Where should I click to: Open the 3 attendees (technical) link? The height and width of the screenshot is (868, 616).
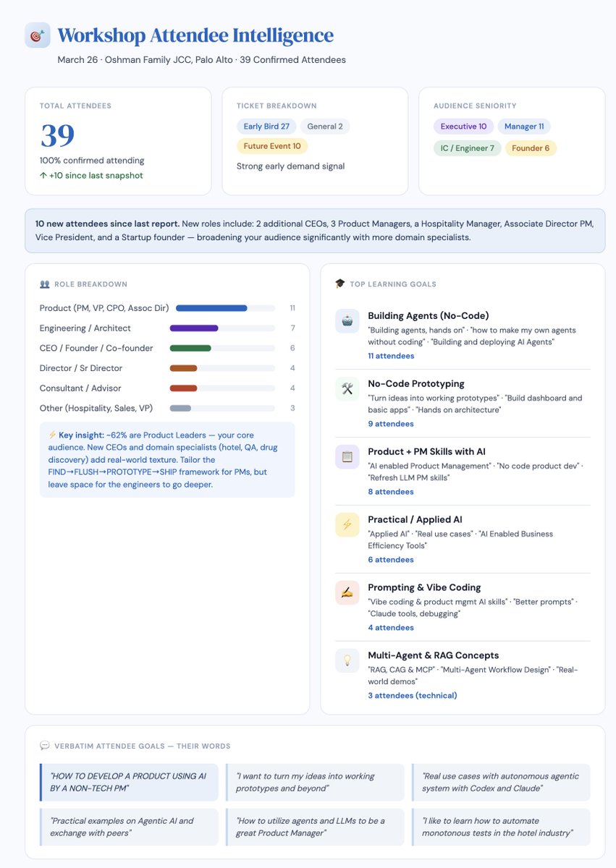pyautogui.click(x=413, y=696)
